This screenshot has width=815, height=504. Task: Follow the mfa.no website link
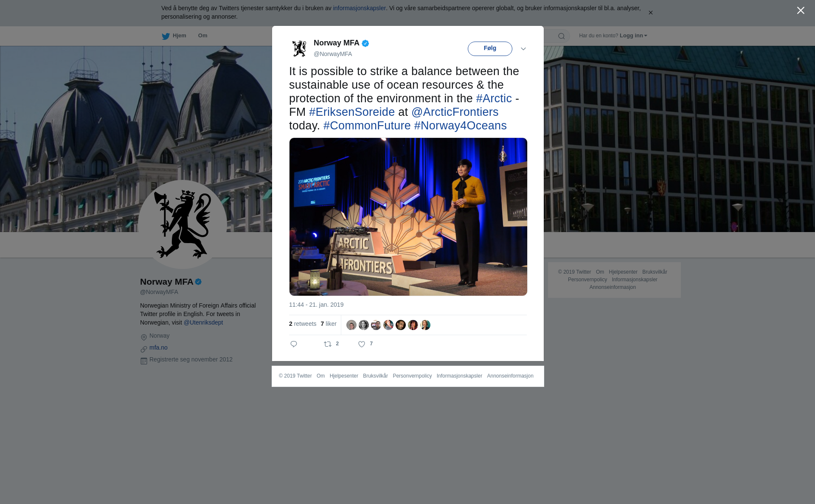pos(158,347)
